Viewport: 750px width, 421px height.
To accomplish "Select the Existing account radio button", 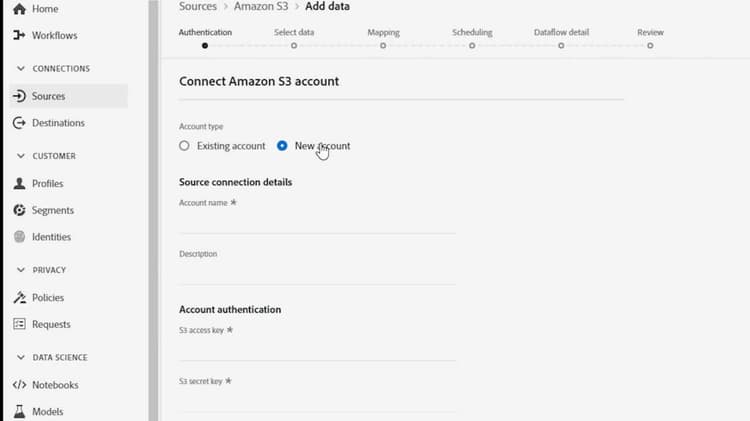I will (x=184, y=146).
